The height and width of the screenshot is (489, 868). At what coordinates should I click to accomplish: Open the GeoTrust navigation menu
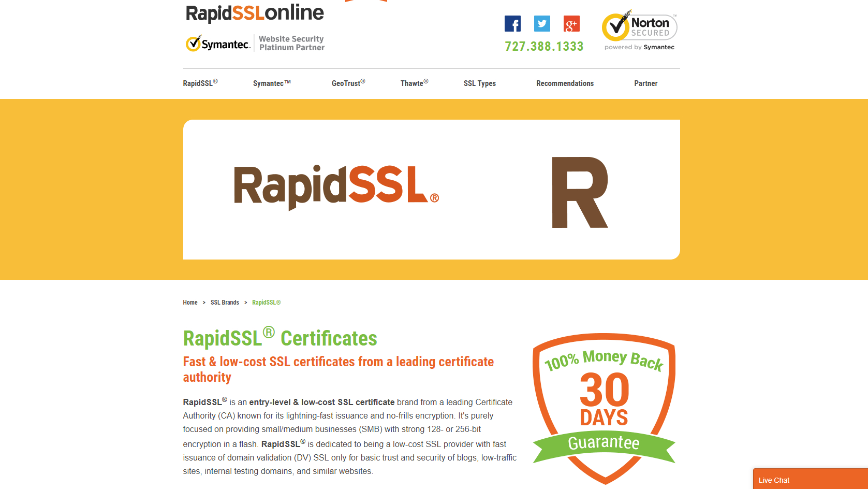pos(348,83)
